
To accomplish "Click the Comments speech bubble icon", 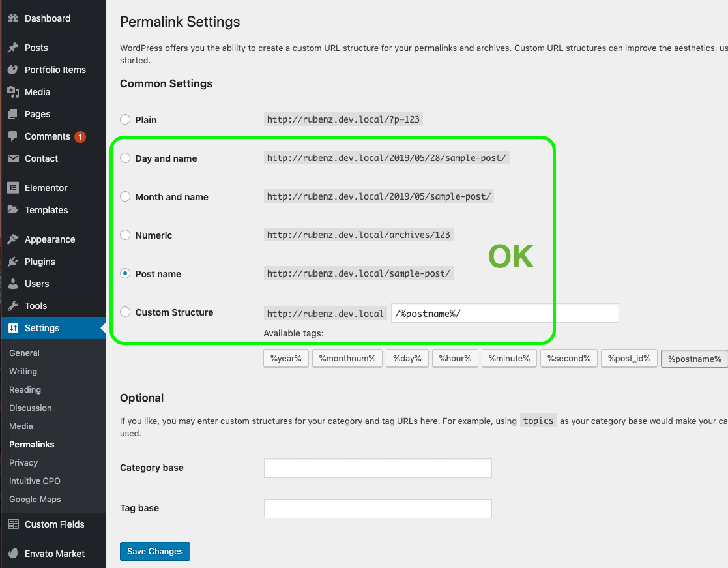I will point(13,136).
